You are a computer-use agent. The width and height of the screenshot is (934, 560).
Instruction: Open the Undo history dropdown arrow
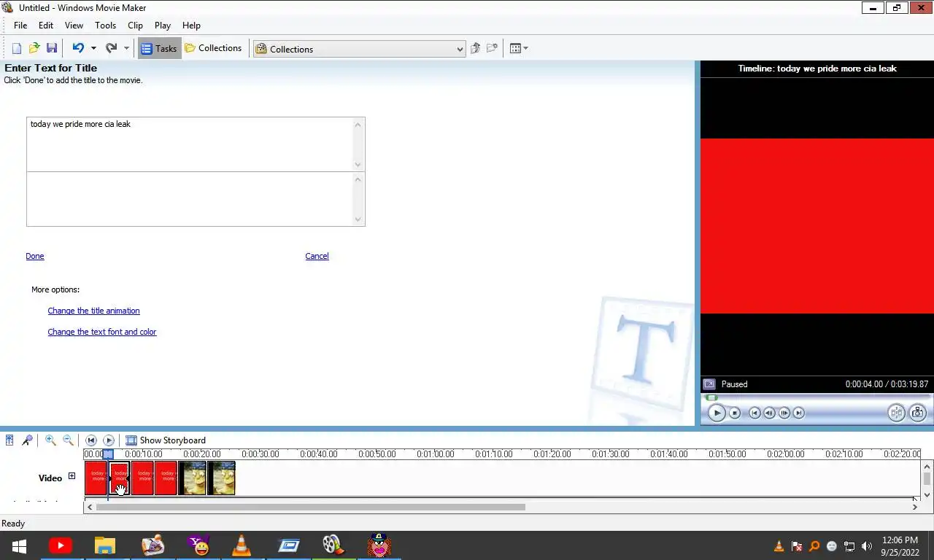click(93, 48)
